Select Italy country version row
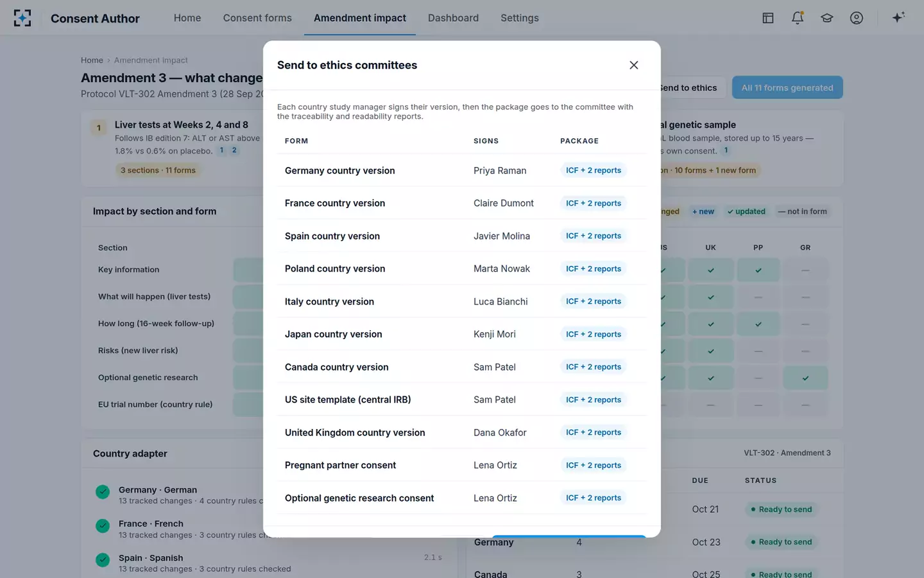This screenshot has height=578, width=924. (462, 301)
